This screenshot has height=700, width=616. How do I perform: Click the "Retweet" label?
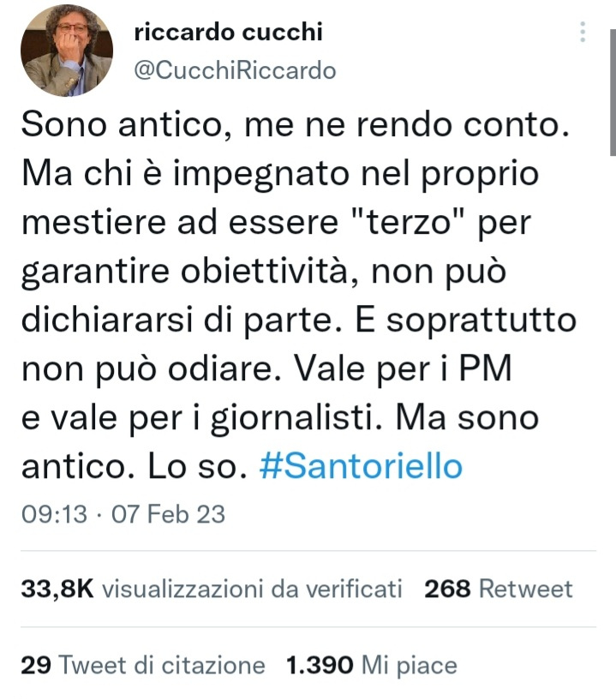[525, 589]
